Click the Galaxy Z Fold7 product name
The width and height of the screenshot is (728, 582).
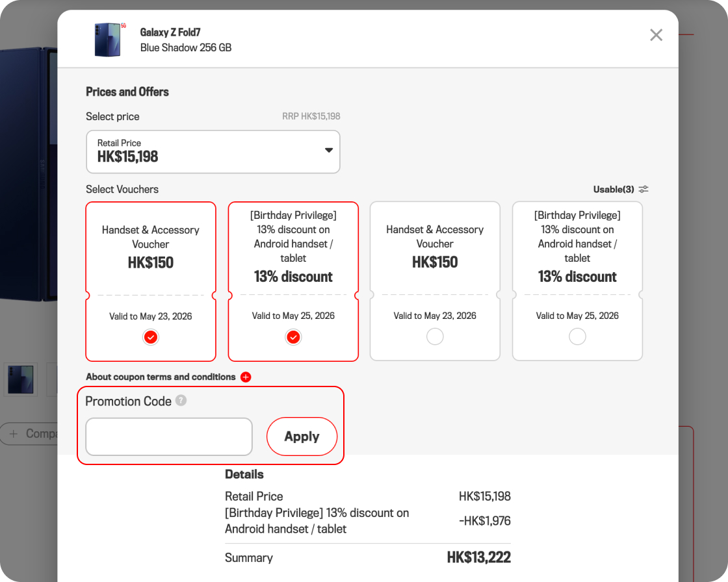170,32
